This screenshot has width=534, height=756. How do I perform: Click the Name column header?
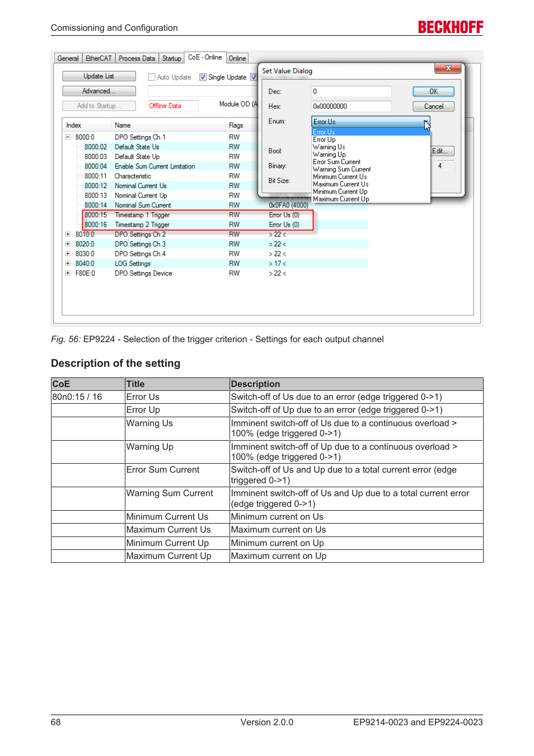point(168,125)
